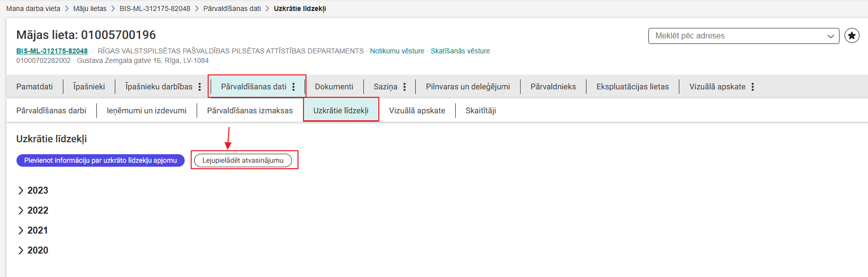Click Pievienot informāciju par uzkrāto līdzekļu apjomu
Image resolution: width=868 pixels, height=277 pixels.
100,161
